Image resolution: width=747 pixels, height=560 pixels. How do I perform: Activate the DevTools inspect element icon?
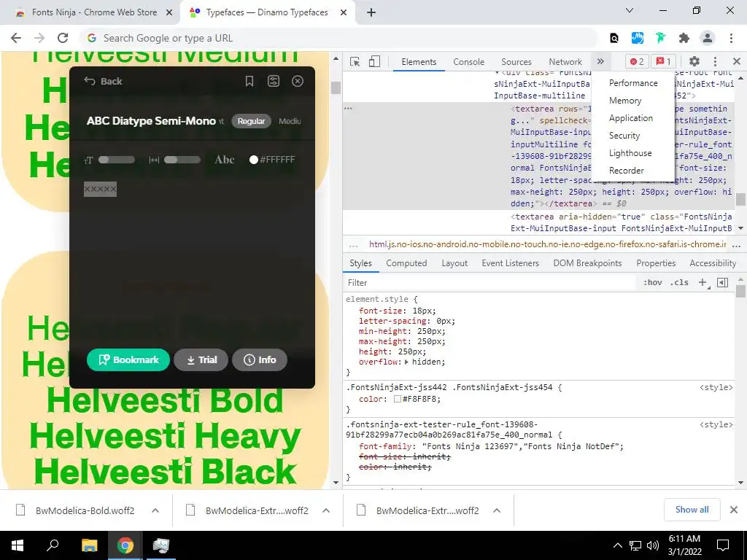coord(355,61)
